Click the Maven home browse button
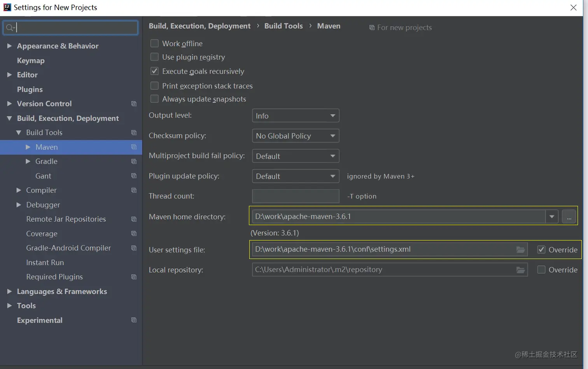Viewport: 588px width, 369px height. [x=569, y=217]
